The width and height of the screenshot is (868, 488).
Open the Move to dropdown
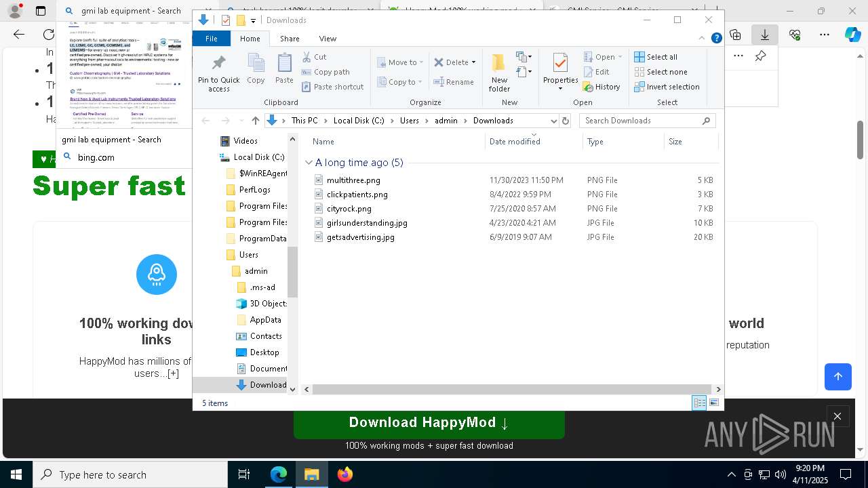click(400, 62)
